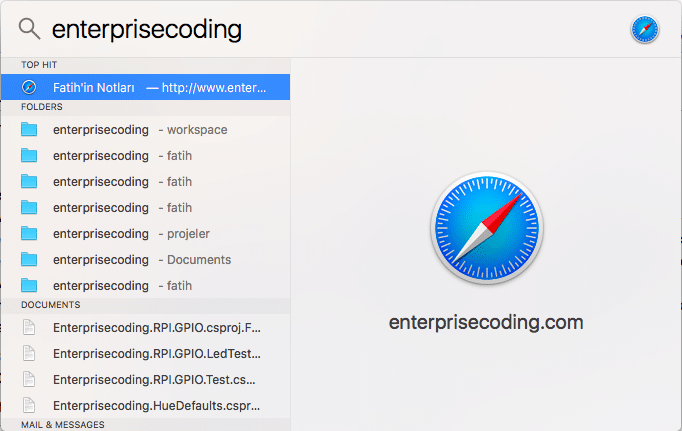Screen dimensions: 682x431
Task: Open Enterprisecoding.RPI.GPIO.Test.cs... document
Action: 146,380
